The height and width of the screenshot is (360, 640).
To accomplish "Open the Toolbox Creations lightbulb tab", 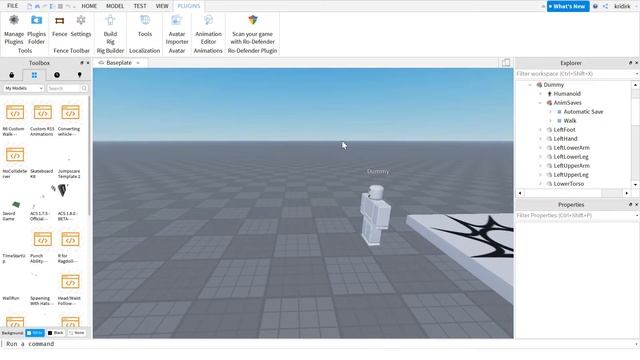I will pos(80,75).
